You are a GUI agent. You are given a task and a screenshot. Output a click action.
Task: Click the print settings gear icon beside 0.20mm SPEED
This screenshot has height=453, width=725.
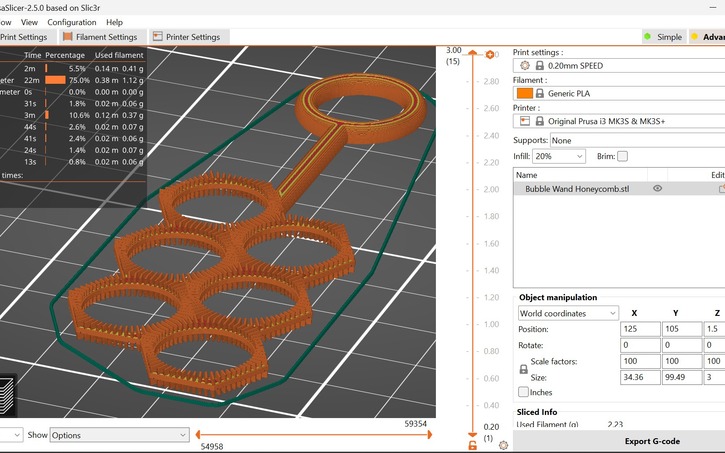[525, 66]
